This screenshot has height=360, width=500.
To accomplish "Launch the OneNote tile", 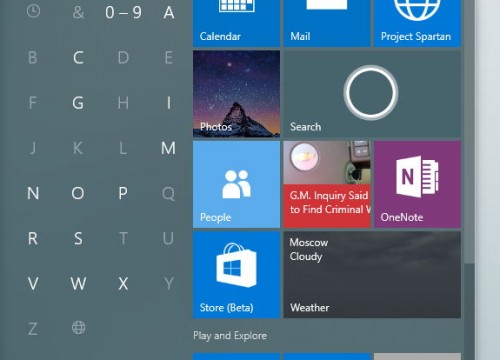I will coord(417,184).
